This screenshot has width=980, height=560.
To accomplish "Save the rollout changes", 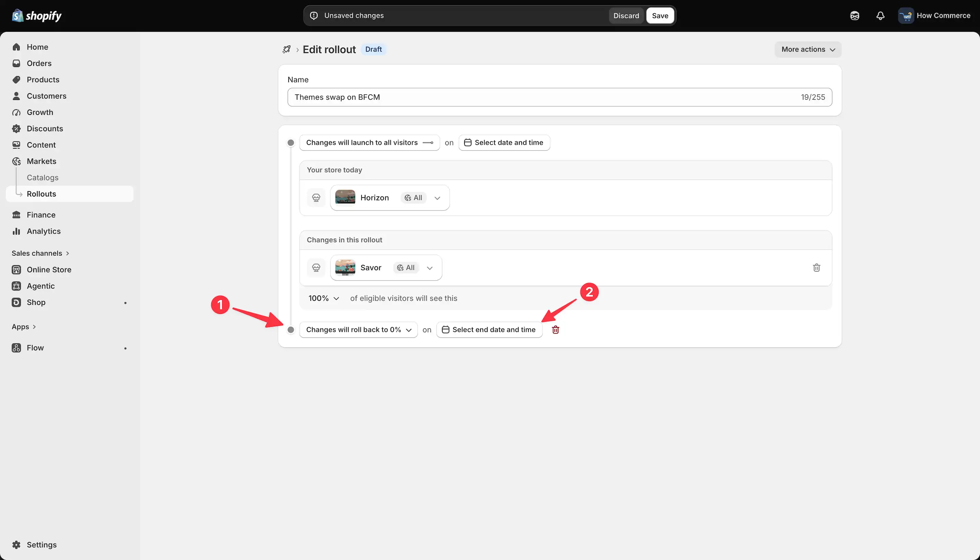I will pyautogui.click(x=660, y=16).
